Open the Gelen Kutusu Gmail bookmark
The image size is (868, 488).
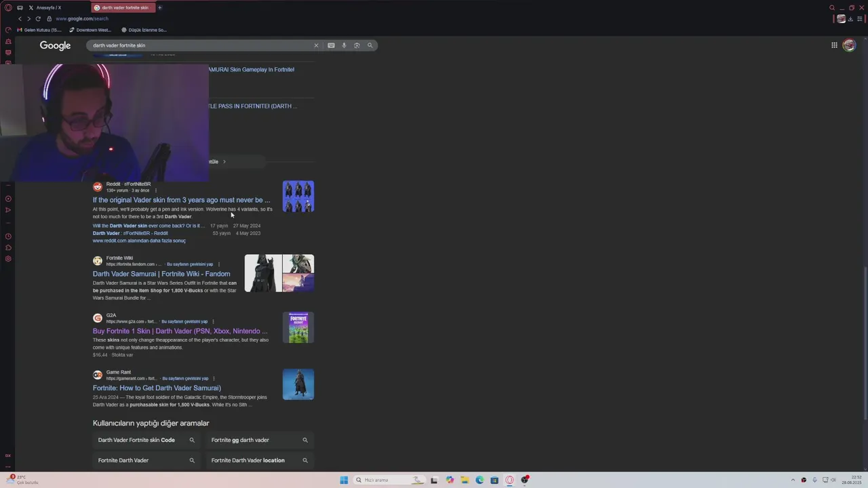[x=39, y=30]
